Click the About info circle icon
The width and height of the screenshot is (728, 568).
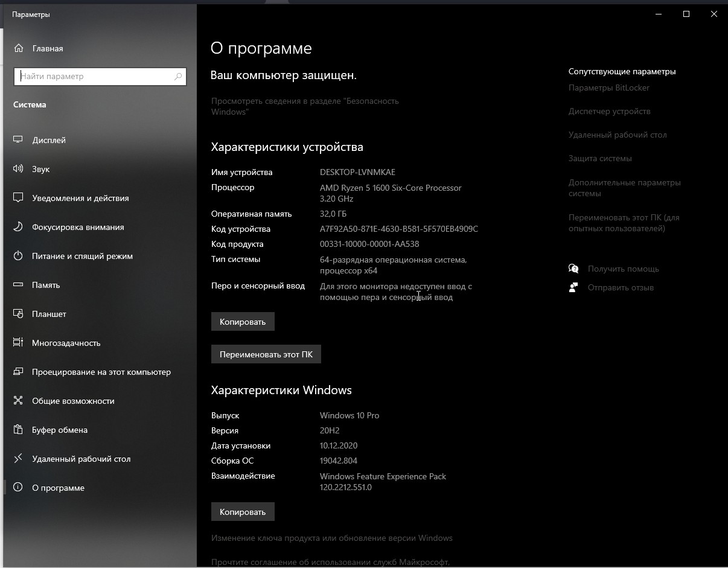point(18,488)
